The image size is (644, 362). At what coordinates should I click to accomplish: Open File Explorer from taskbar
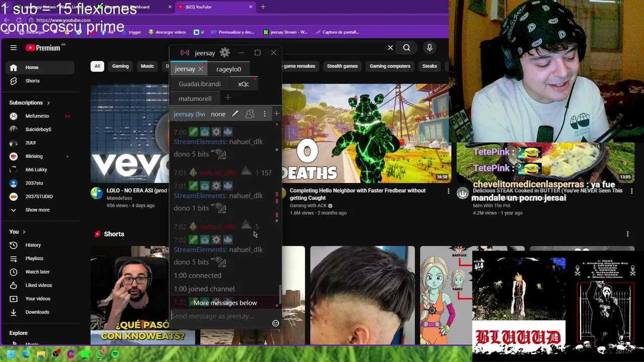[x=41, y=354]
